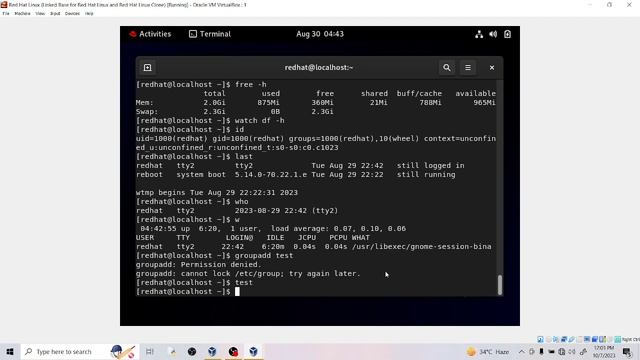This screenshot has height=360, width=640.
Task: Click the red-badged dark taskbar icon
Action: pyautogui.click(x=233, y=351)
